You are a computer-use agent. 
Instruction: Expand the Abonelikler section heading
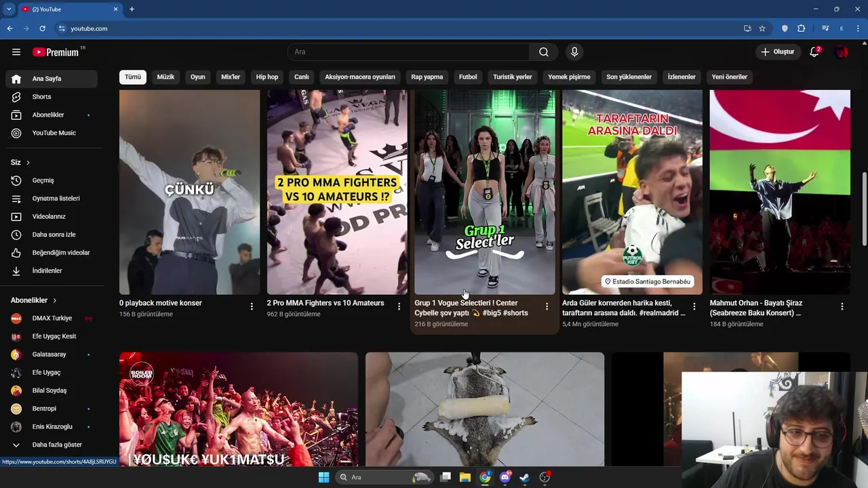point(34,300)
